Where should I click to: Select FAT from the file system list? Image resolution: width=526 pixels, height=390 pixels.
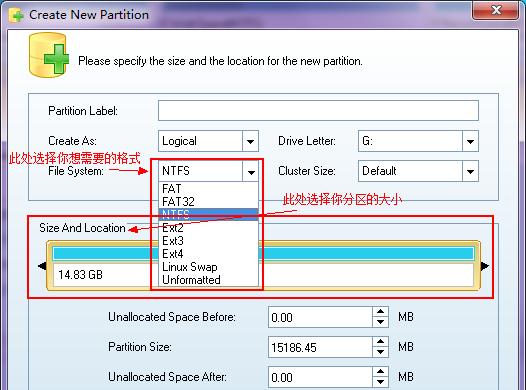208,188
